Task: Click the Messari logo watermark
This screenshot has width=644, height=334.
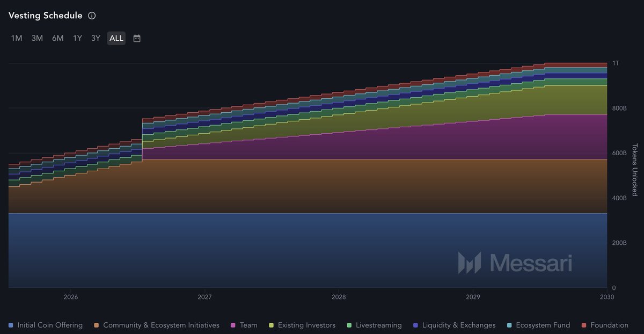Action: [515, 263]
